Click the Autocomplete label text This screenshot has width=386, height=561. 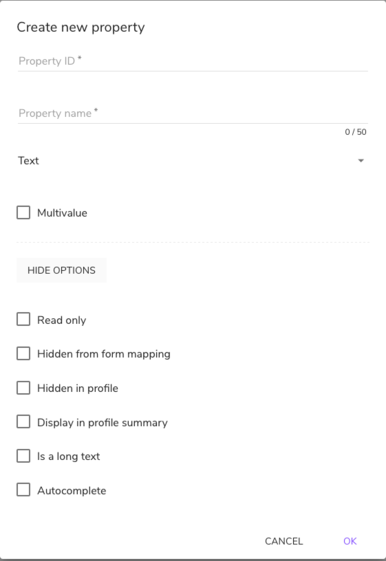[72, 491]
